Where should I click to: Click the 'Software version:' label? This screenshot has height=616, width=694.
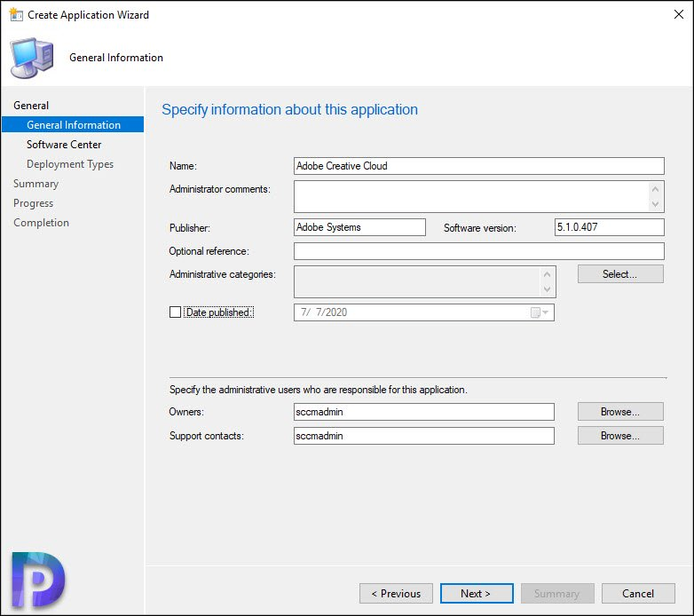point(480,228)
